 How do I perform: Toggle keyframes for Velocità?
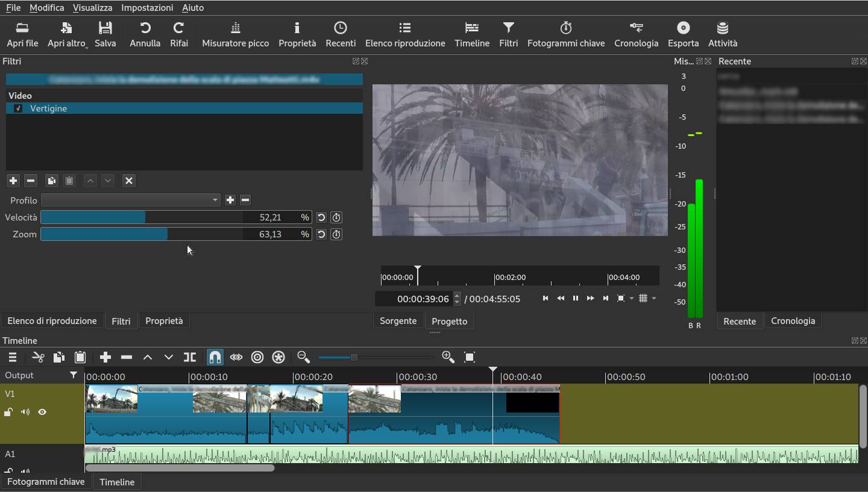[x=336, y=217]
